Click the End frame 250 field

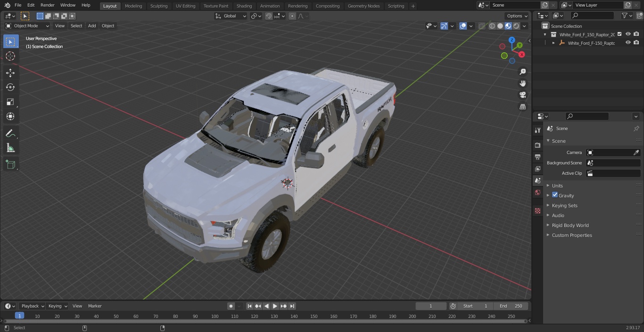click(x=511, y=306)
